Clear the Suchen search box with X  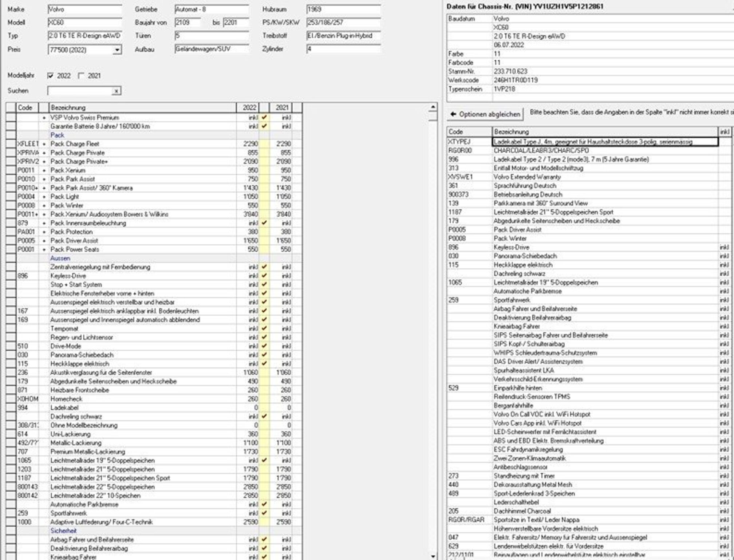click(116, 91)
